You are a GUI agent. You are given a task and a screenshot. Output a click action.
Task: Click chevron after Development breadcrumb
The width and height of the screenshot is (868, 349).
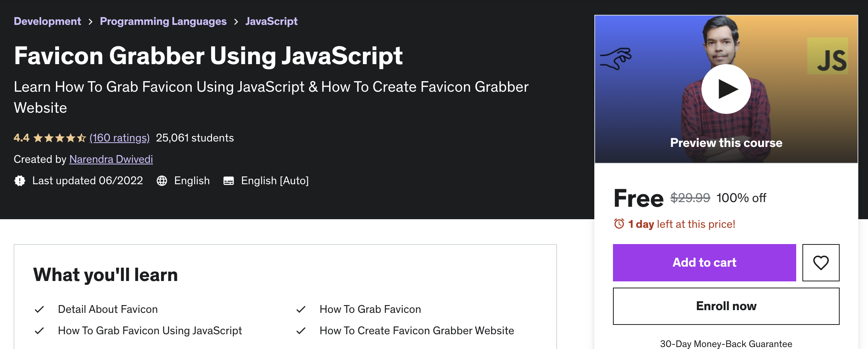90,22
